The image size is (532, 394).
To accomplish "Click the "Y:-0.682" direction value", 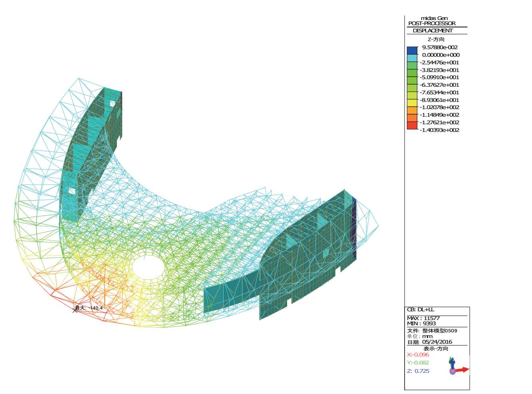I will coord(418,362).
